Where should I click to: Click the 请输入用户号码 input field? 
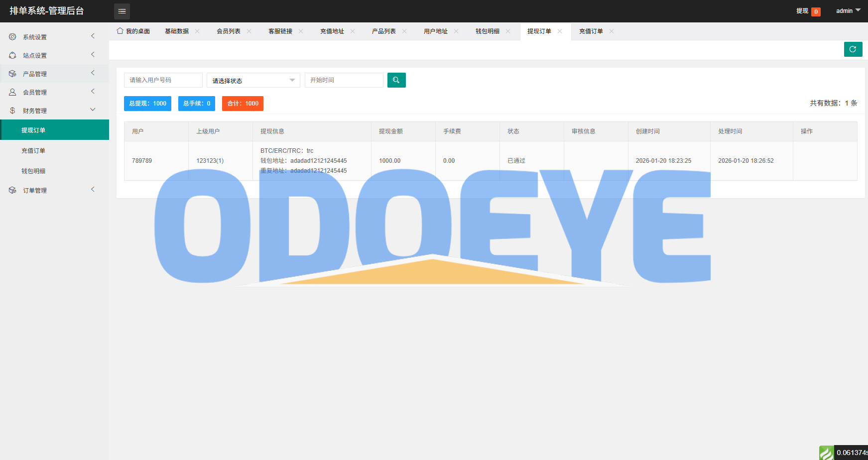[x=163, y=80]
